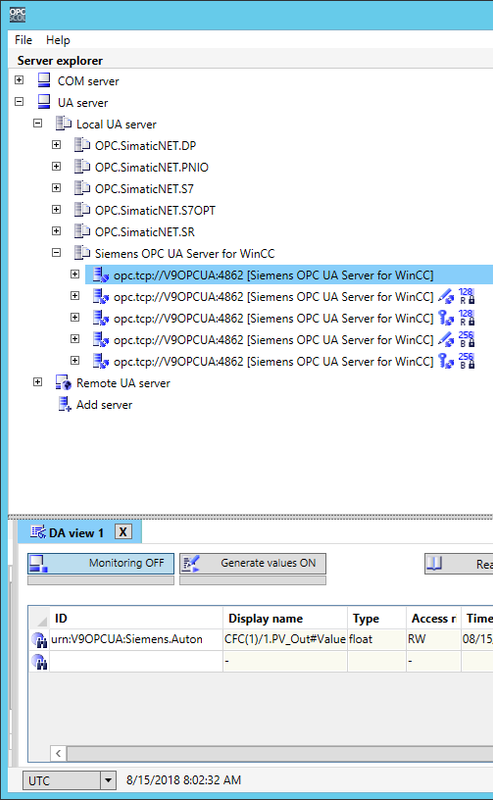Click the DA view 1 tab icon
The image size is (493, 800).
pos(38,532)
